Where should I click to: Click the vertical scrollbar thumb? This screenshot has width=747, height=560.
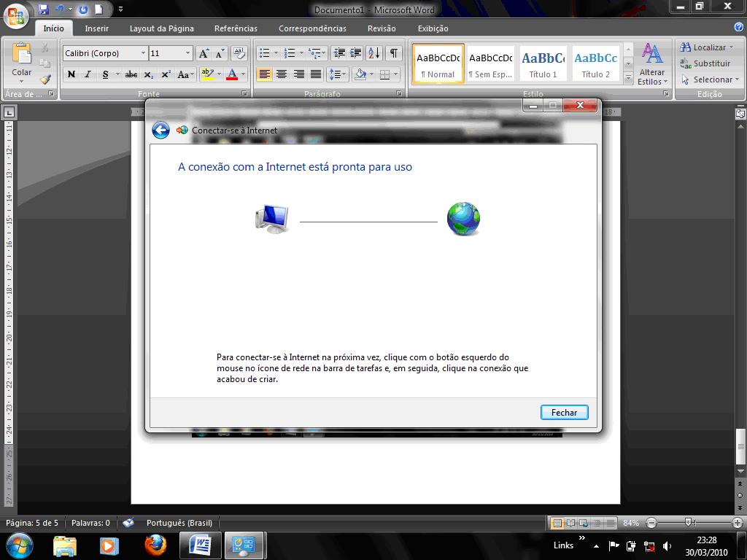(740, 447)
